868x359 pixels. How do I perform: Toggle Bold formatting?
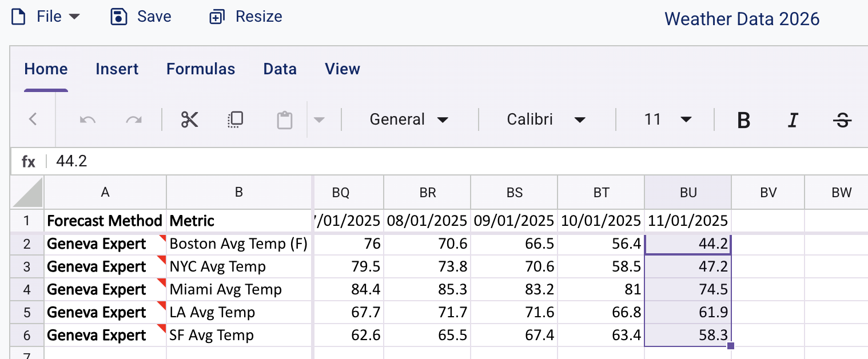tap(743, 120)
